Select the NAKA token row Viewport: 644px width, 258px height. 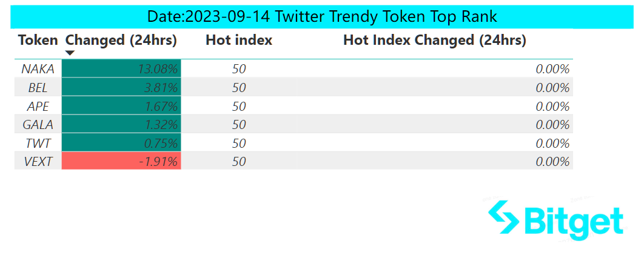click(293, 69)
